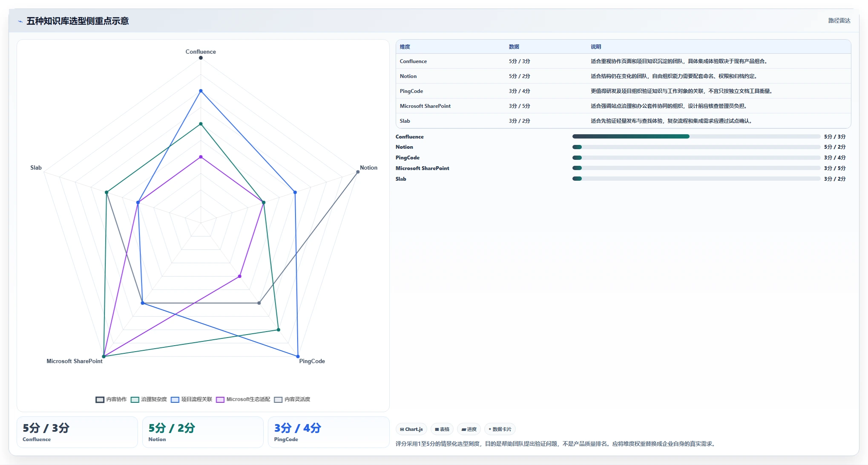Click the data point at Microsoft SharePoint vertex
This screenshot has width=868, height=465.
pos(103,356)
